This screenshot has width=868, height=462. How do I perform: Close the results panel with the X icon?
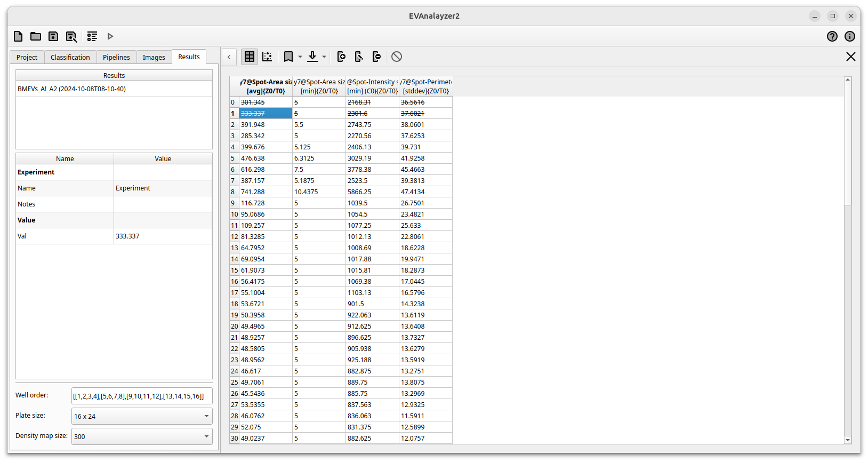(851, 57)
